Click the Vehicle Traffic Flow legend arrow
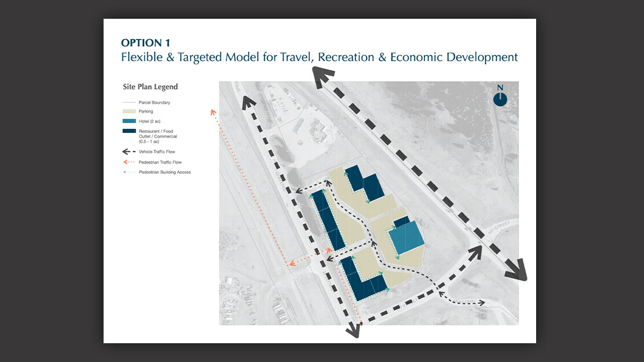 pyautogui.click(x=129, y=152)
